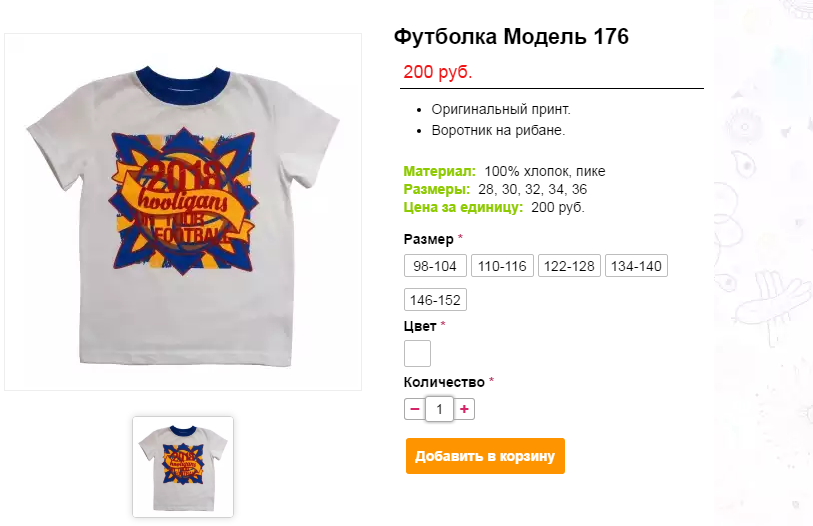Select size 98-104
Viewport: 813px width, 526px height.
(435, 266)
